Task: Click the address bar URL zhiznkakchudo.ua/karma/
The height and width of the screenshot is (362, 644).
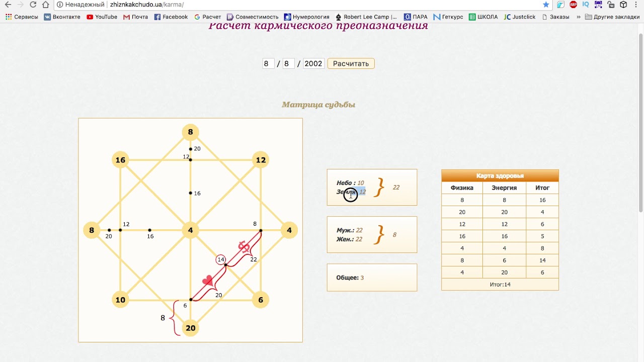Action: tap(147, 5)
